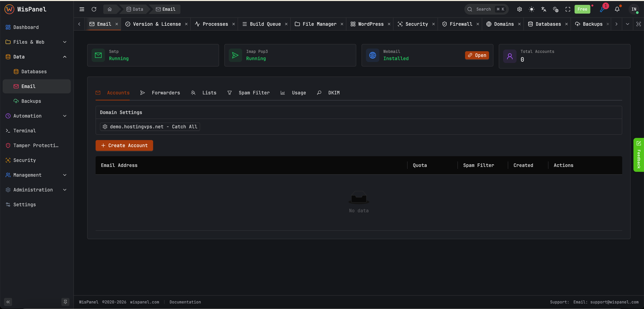The image size is (644, 309).
Task: Close the Email tab
Action: (117, 24)
